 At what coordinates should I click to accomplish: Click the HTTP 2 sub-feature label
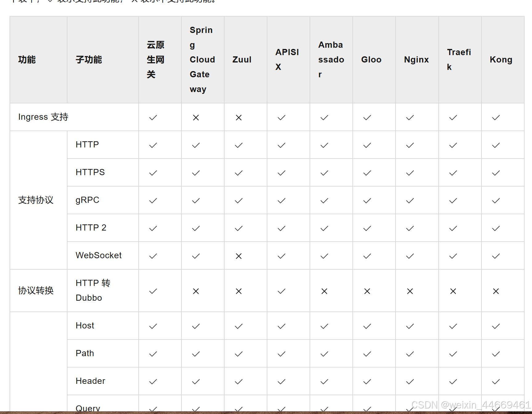pyautogui.click(x=91, y=228)
